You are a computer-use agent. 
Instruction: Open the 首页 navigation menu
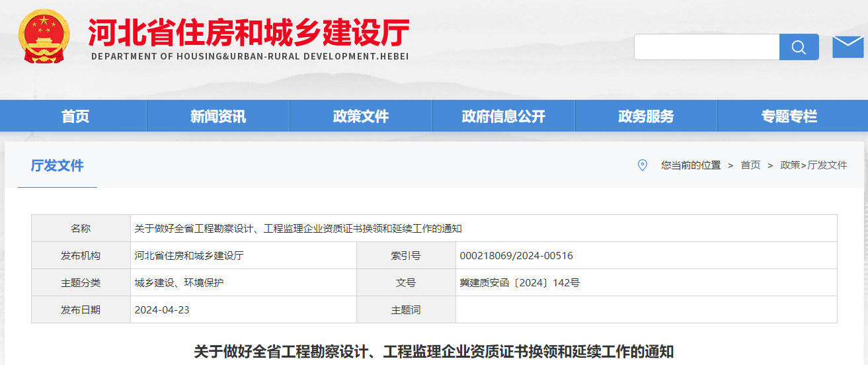click(75, 116)
